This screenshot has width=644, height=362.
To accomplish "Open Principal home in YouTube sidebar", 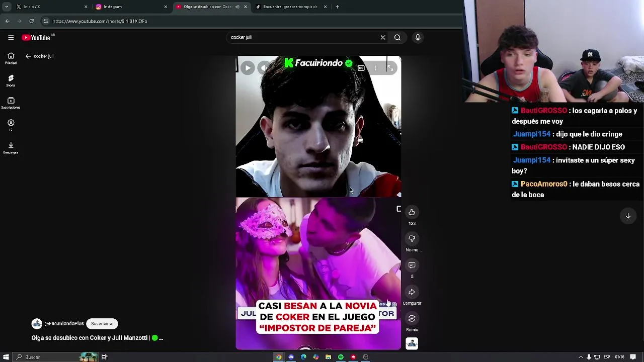I will [x=11, y=58].
